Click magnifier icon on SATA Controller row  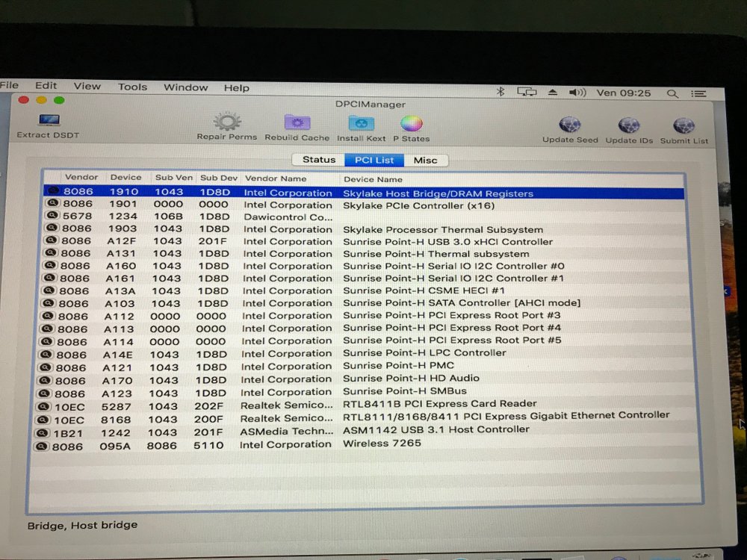point(49,303)
